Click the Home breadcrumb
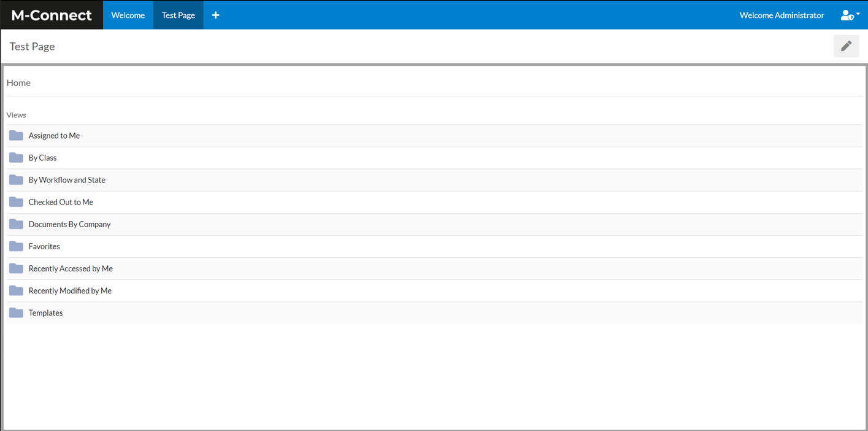Viewport: 868px width, 431px height. 18,82
